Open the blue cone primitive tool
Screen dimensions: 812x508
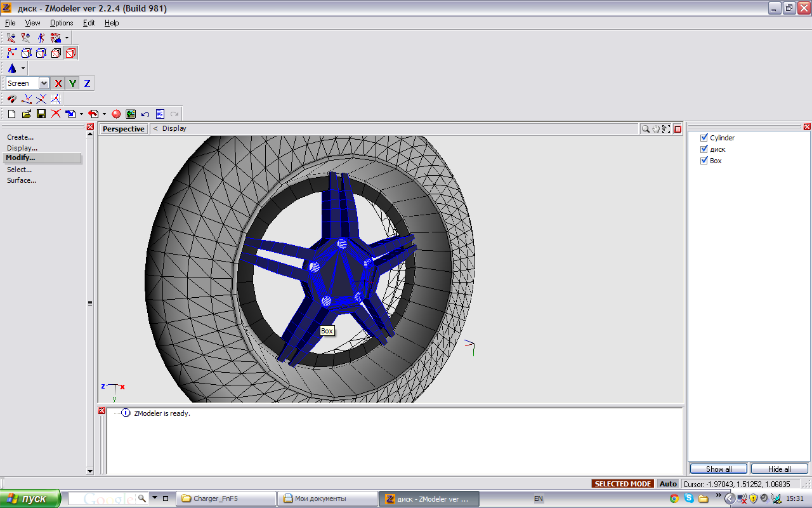[x=12, y=68]
